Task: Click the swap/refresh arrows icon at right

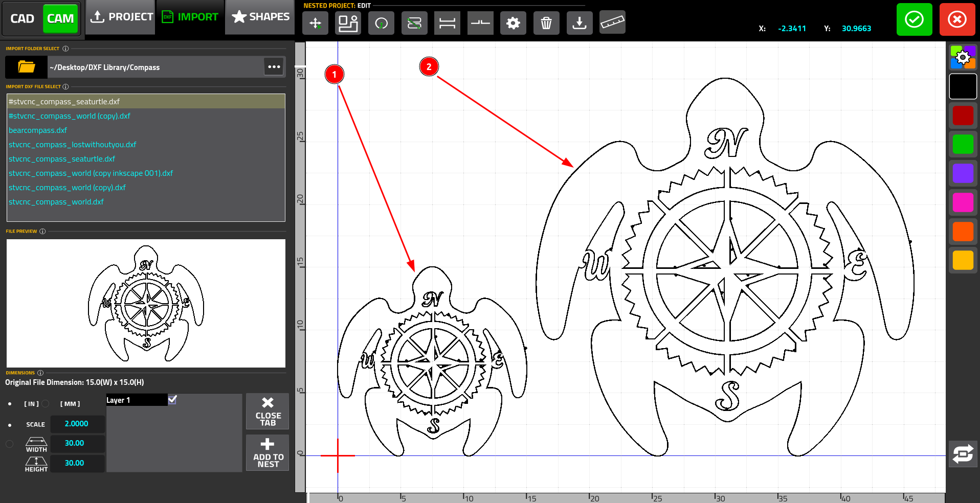Action: [963, 454]
